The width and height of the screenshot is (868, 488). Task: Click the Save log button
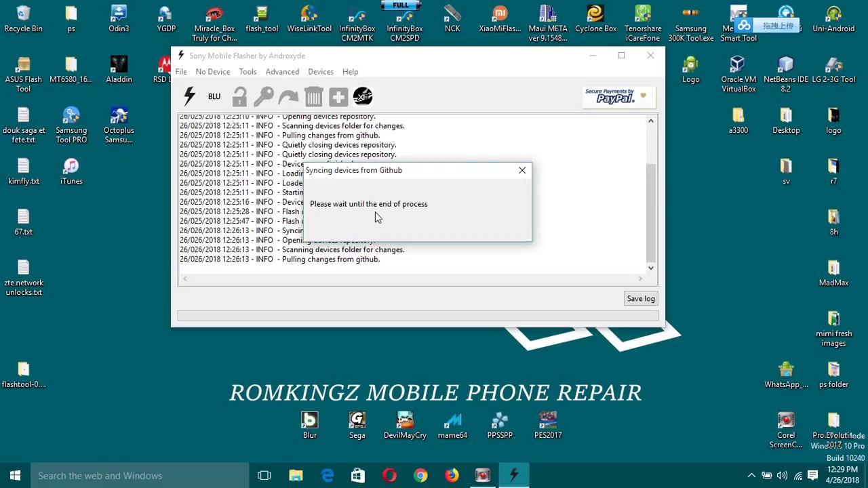641,298
